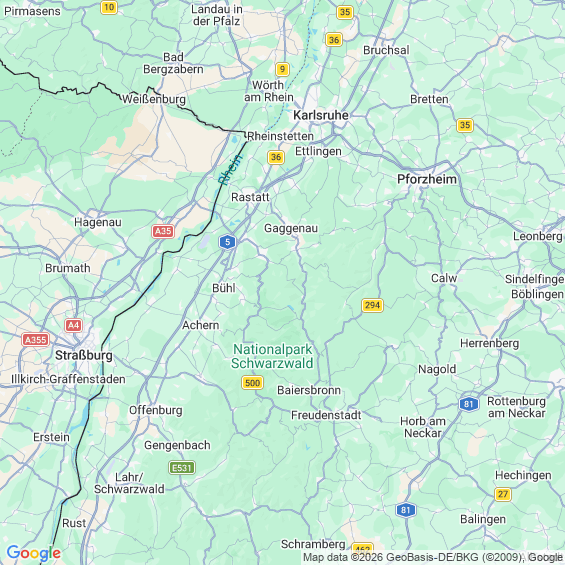Click the yellow 27 road shield near Hechingen

tap(503, 494)
